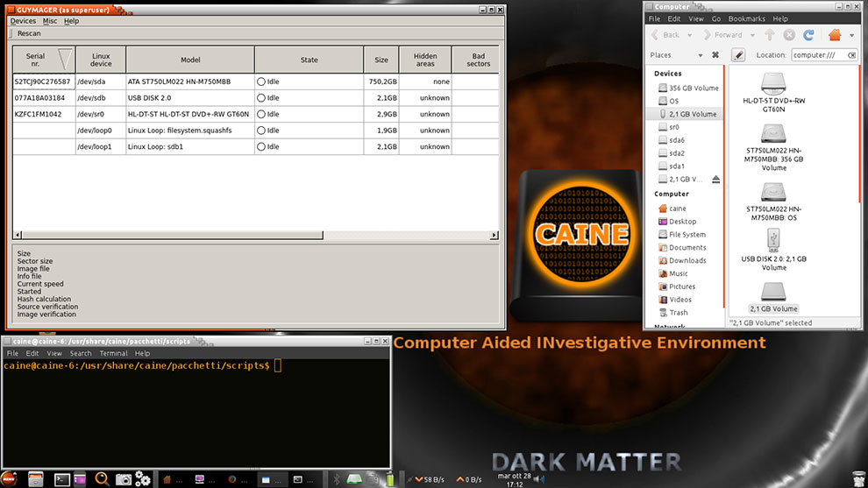Select Idle state radio for /dev/sda
868x488 pixels.
pyautogui.click(x=260, y=81)
